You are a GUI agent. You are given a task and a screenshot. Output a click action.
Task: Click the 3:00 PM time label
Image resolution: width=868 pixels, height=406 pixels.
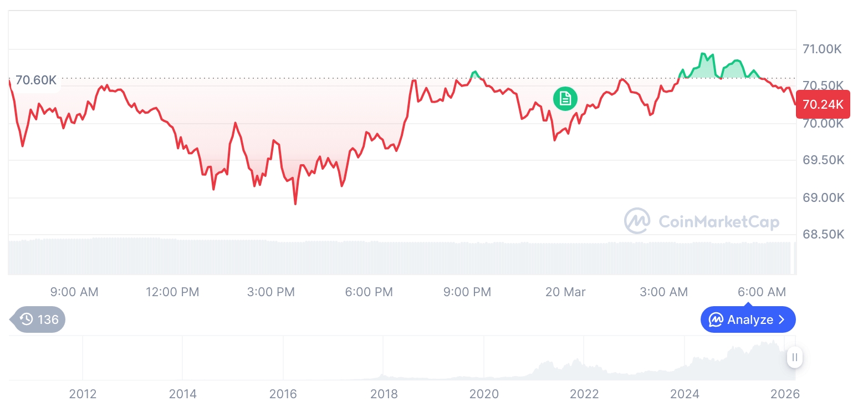tap(271, 292)
